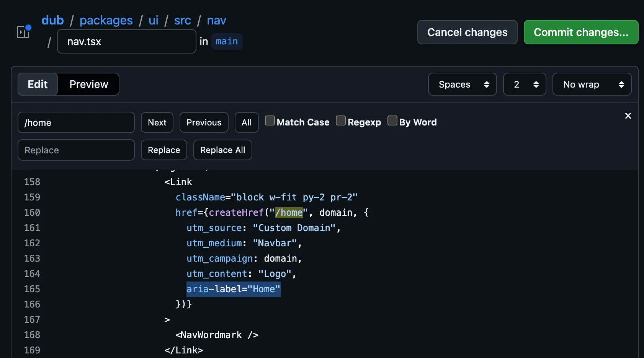The height and width of the screenshot is (358, 644).
Task: Expand the file tree side panel icon
Action: pos(23,32)
